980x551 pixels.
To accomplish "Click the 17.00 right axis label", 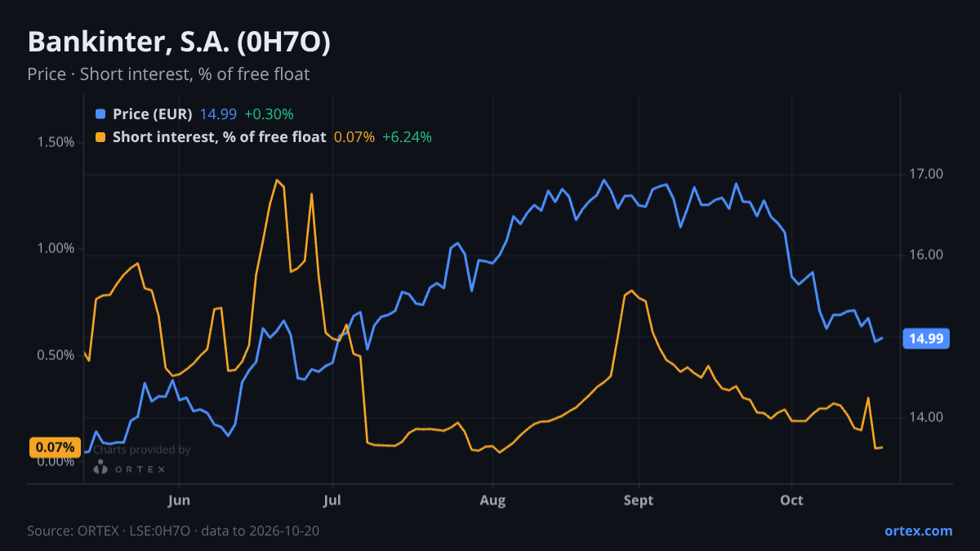I will point(924,174).
